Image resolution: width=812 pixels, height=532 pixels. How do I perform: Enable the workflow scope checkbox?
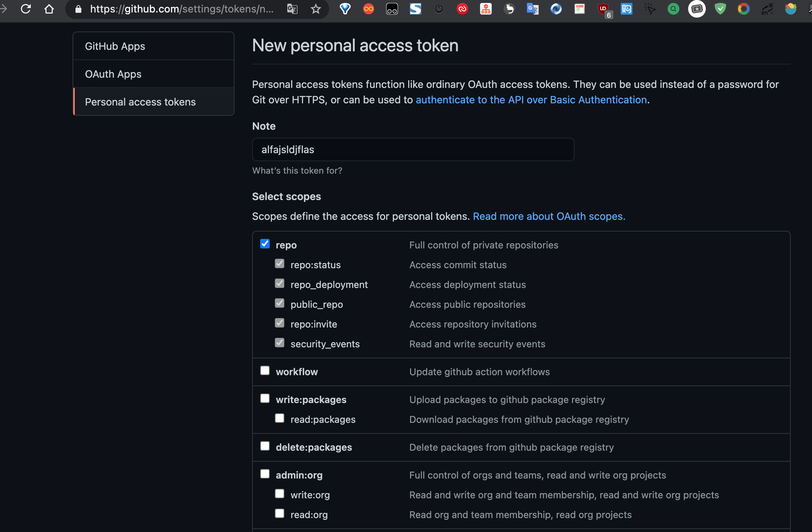coord(265,371)
